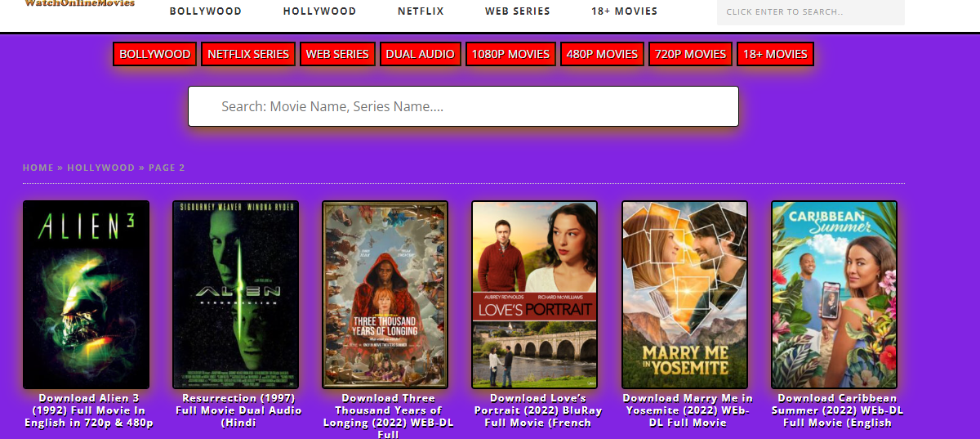Open the Three Thousand Years of Longing poster
The image size is (980, 439).
click(x=385, y=294)
